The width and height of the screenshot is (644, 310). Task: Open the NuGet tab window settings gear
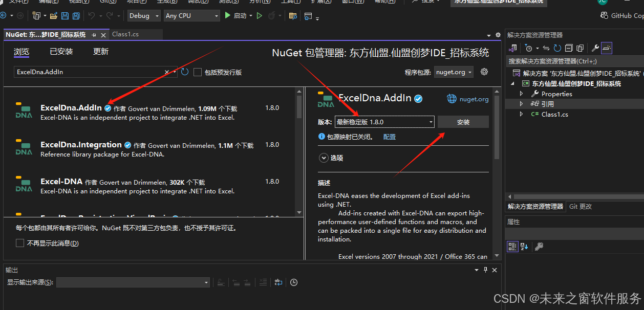click(x=498, y=35)
